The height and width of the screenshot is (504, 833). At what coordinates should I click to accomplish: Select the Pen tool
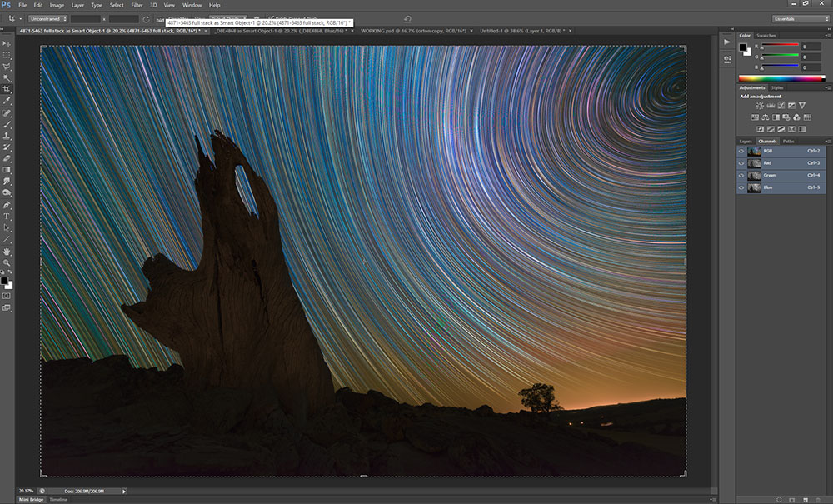click(7, 205)
